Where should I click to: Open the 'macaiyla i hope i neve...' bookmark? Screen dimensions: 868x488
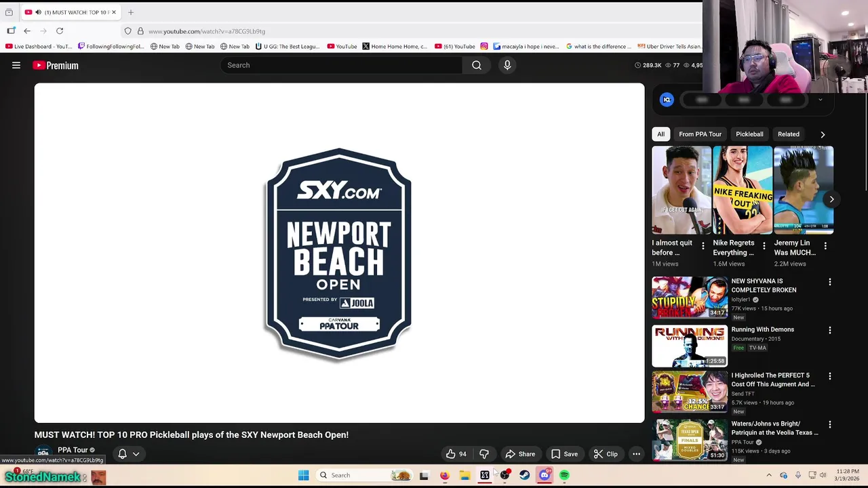click(526, 46)
